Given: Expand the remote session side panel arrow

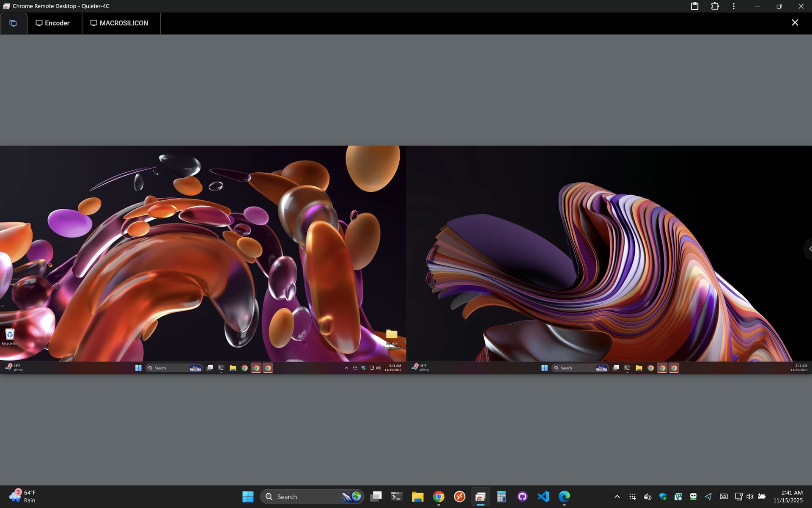Looking at the screenshot, I should [809, 249].
